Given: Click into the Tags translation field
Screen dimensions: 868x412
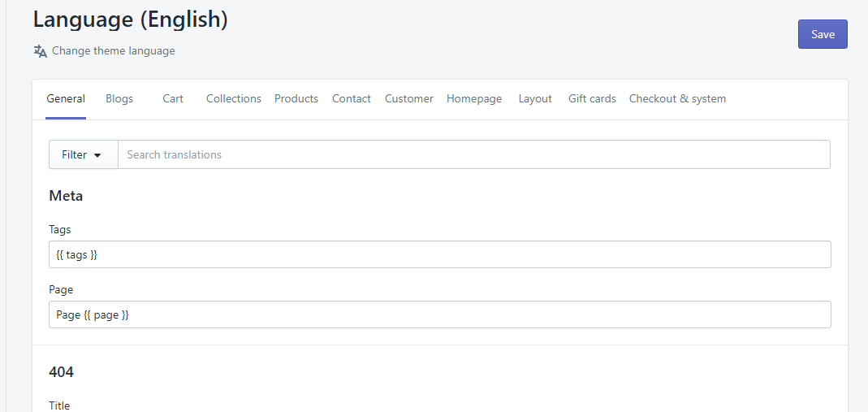Looking at the screenshot, I should tap(439, 254).
